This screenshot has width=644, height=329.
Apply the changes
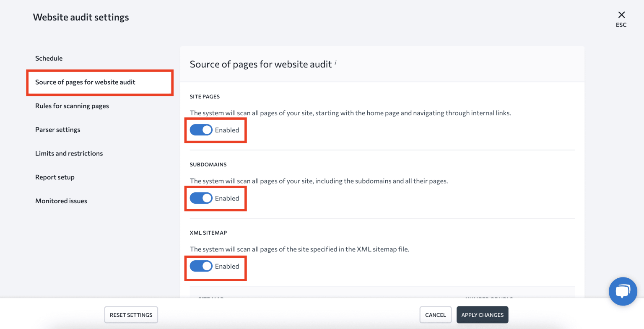click(x=482, y=315)
